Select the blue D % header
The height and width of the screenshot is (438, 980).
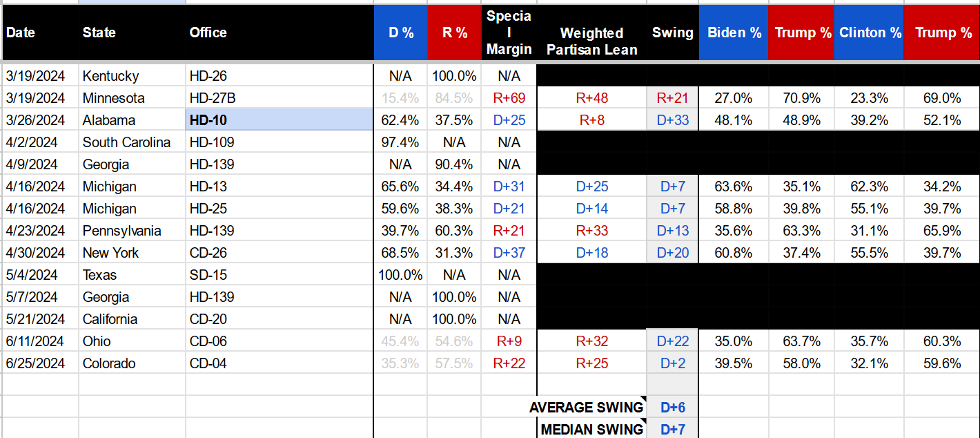pyautogui.click(x=400, y=32)
